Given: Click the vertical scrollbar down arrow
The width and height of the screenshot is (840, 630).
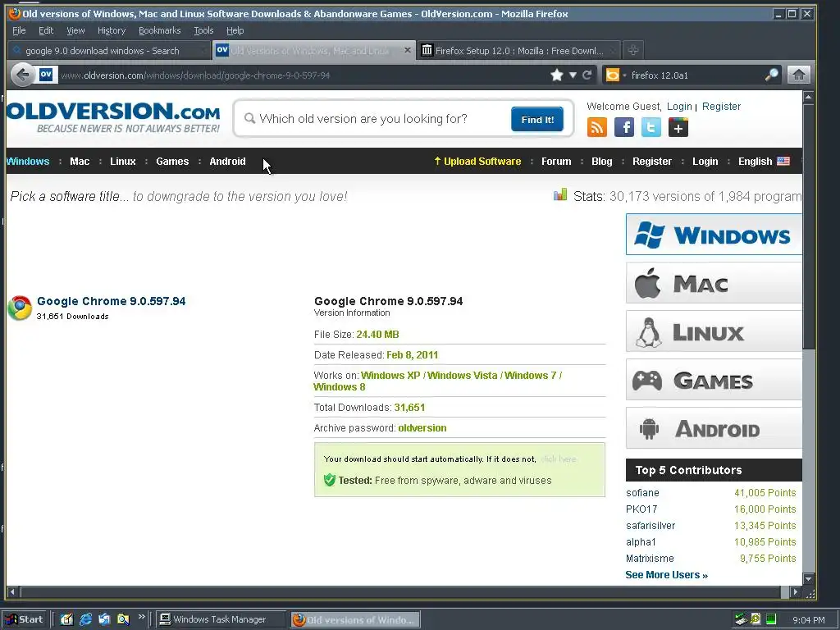Looking at the screenshot, I should [x=808, y=579].
